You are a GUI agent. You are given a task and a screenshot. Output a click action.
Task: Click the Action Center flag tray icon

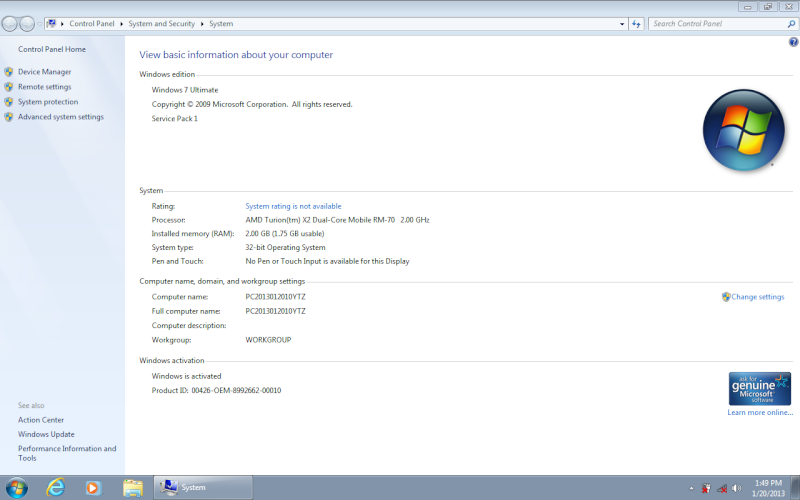(x=706, y=488)
